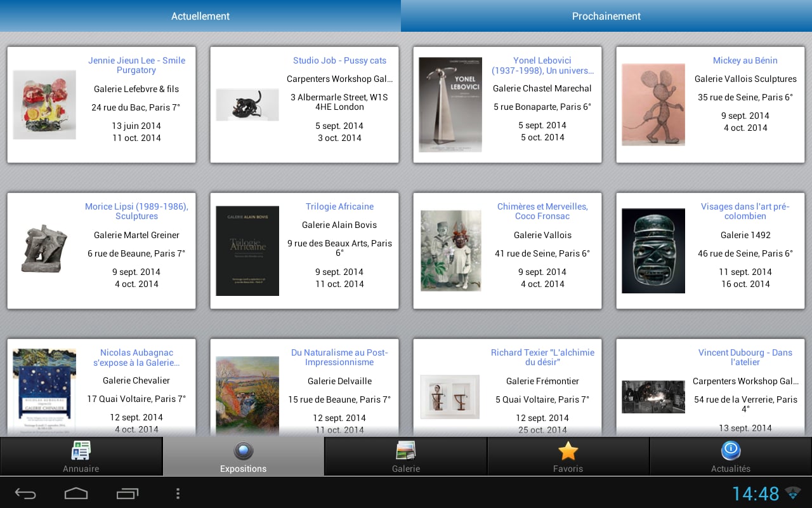
Task: Open the Mickey au Bénin thumbnail
Action: 653,105
